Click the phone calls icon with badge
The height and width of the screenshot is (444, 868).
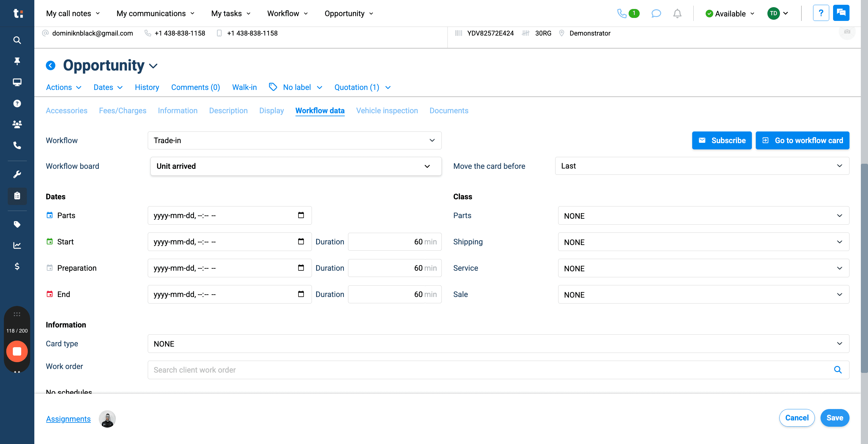click(x=628, y=13)
